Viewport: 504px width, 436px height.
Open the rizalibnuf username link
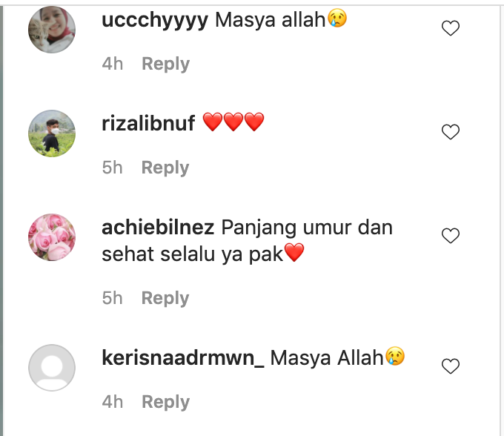[148, 123]
